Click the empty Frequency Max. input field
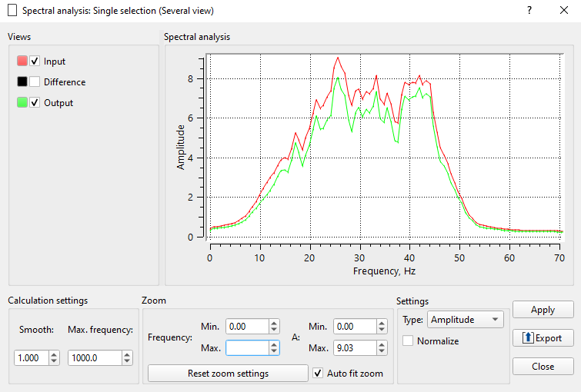 click(246, 348)
